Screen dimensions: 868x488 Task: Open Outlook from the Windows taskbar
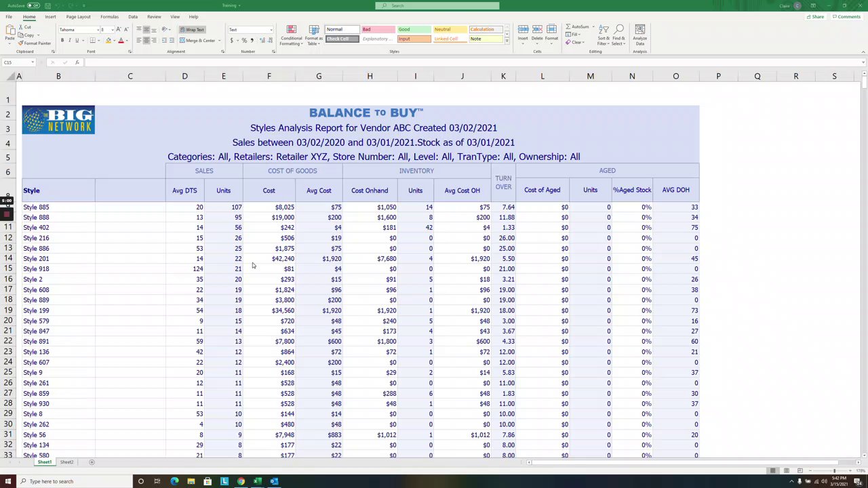coord(274,481)
